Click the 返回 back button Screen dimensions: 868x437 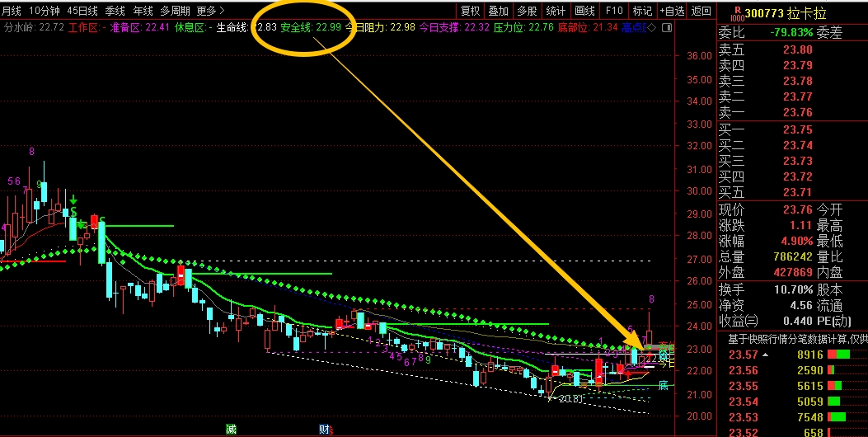coord(701,11)
